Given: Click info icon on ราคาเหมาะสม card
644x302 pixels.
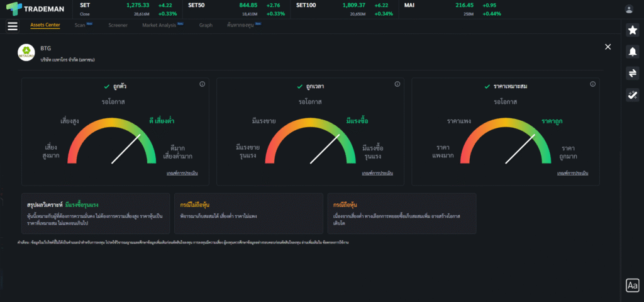Looking at the screenshot, I should pyautogui.click(x=592, y=84).
